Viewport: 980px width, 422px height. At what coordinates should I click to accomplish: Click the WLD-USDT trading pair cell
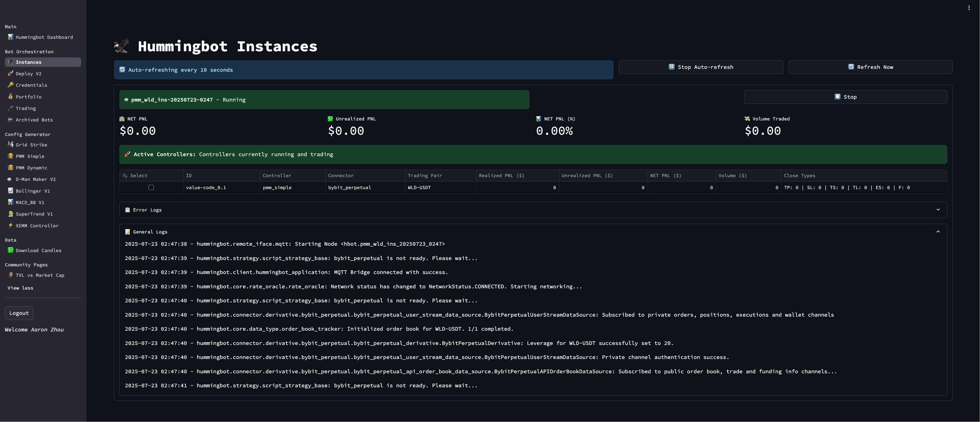440,188
